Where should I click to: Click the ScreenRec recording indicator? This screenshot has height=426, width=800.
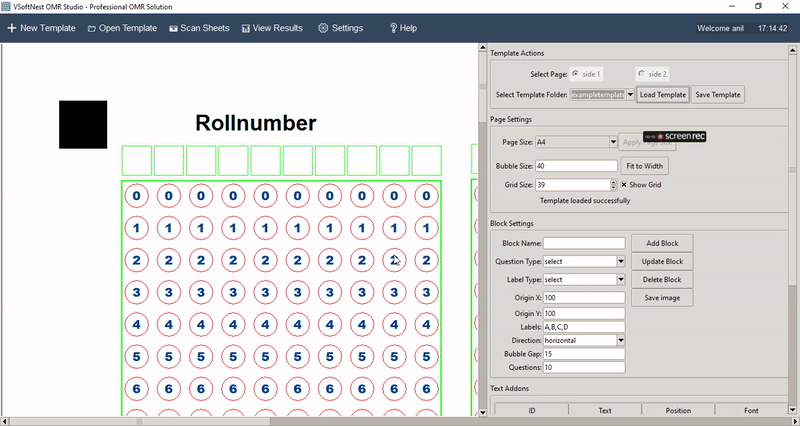pos(675,135)
